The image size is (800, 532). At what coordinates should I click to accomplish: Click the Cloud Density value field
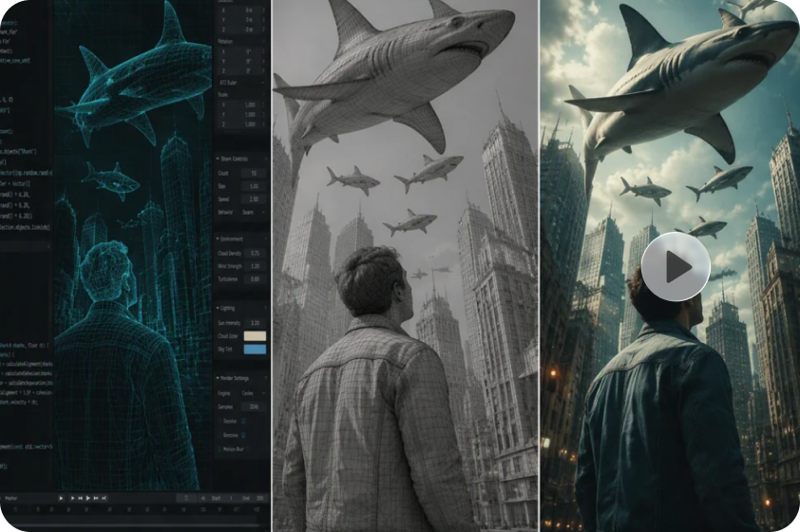pyautogui.click(x=255, y=253)
